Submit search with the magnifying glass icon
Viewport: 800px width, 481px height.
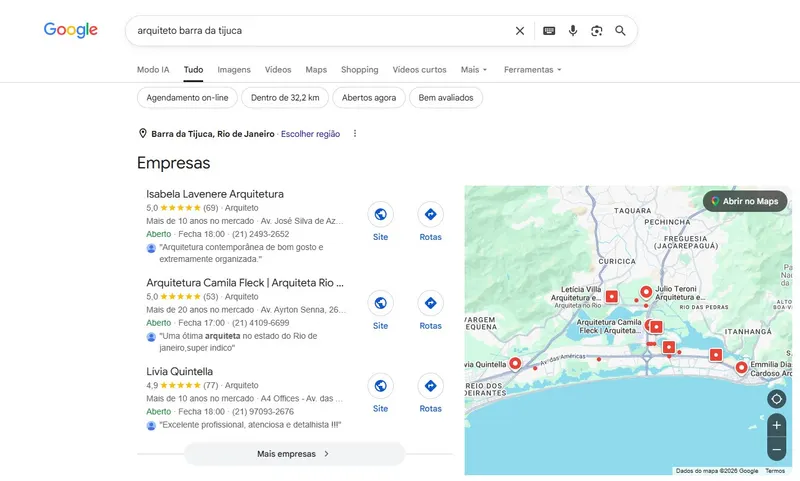coord(620,31)
